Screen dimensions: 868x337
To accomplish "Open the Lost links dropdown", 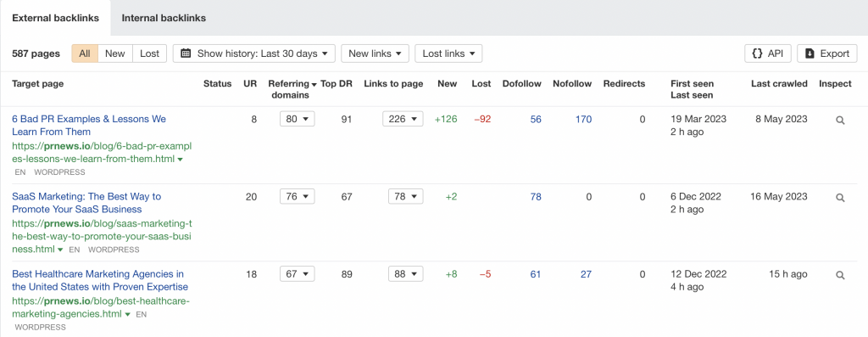I will (x=448, y=53).
